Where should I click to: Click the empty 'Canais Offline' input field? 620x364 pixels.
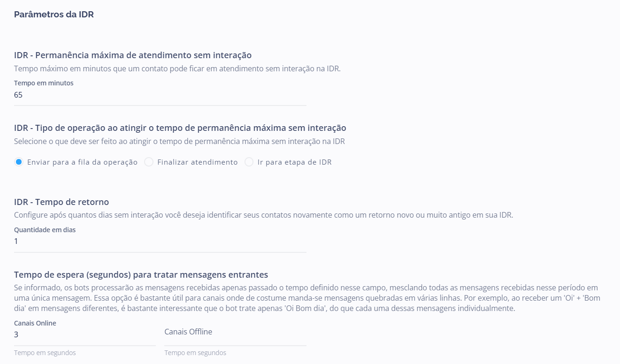[235, 335]
